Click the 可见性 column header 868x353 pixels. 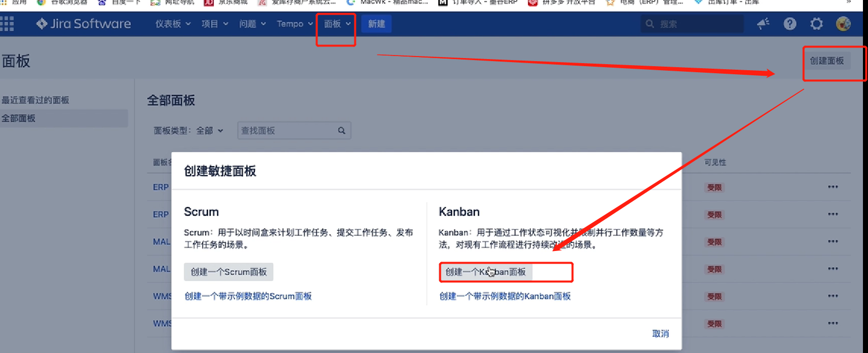(715, 162)
